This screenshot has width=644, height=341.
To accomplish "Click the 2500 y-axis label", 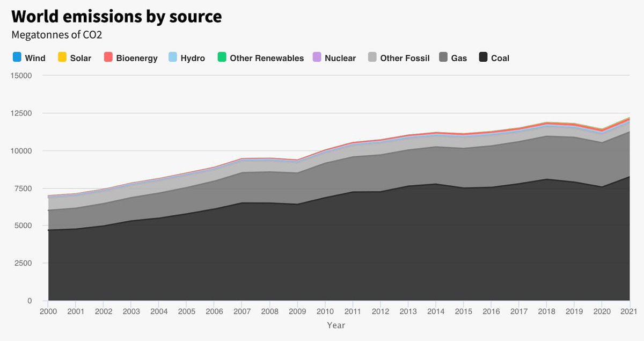I will pos(24,263).
